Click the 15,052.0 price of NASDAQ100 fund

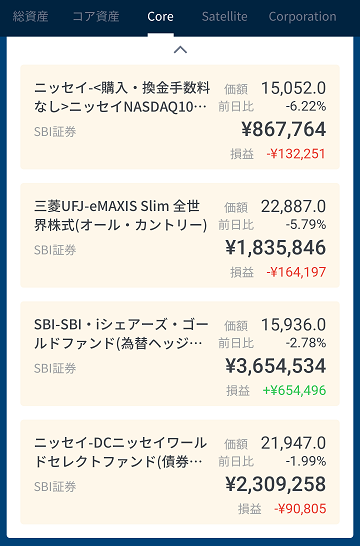[294, 88]
